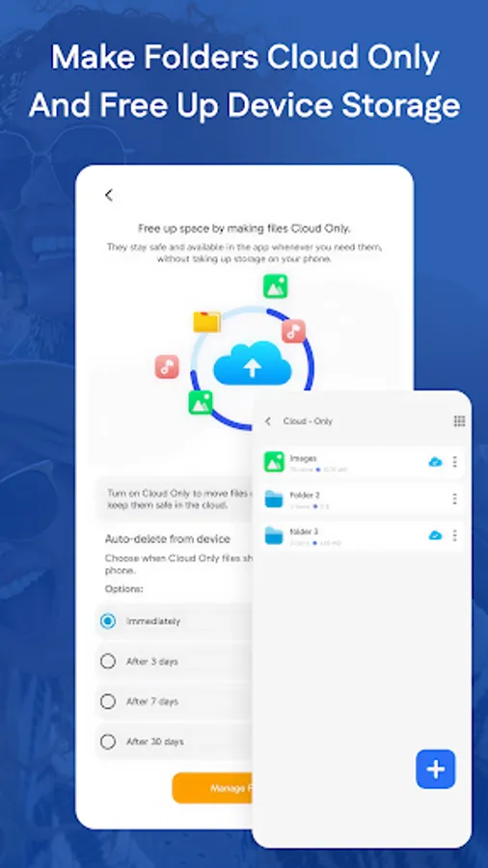Open more options for folder 3
The width and height of the screenshot is (488, 868).
coord(455,535)
